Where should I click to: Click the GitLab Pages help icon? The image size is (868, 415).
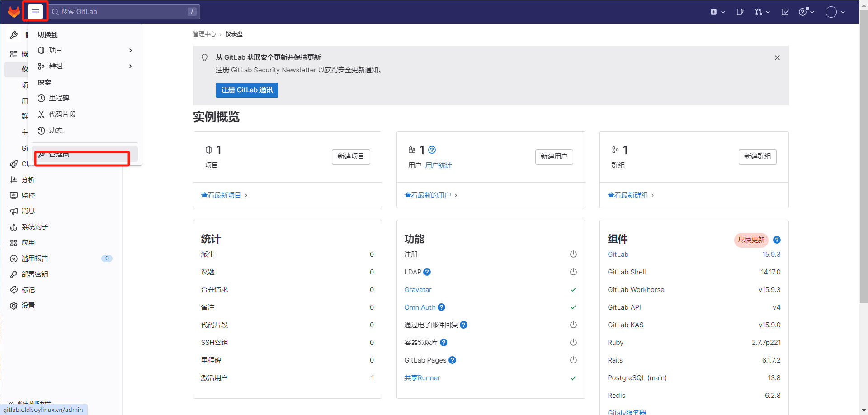pos(453,360)
